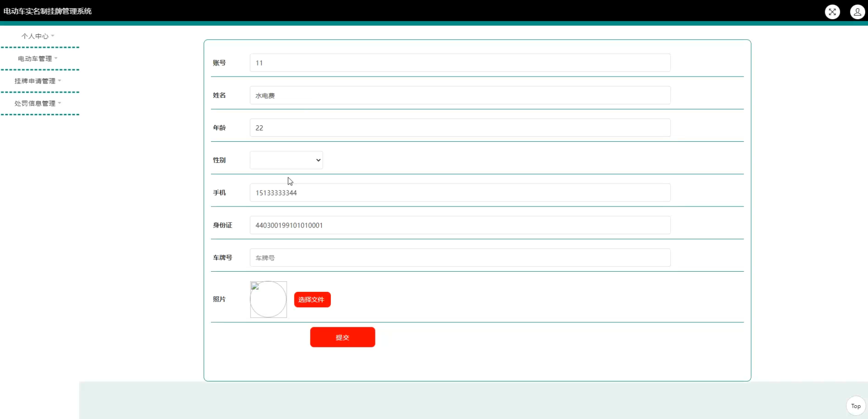The width and height of the screenshot is (868, 419).
Task: Click the 手机 phone number field
Action: (x=460, y=192)
